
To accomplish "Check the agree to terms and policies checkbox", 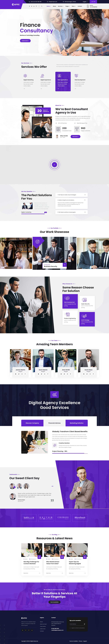I will point(70,628).
